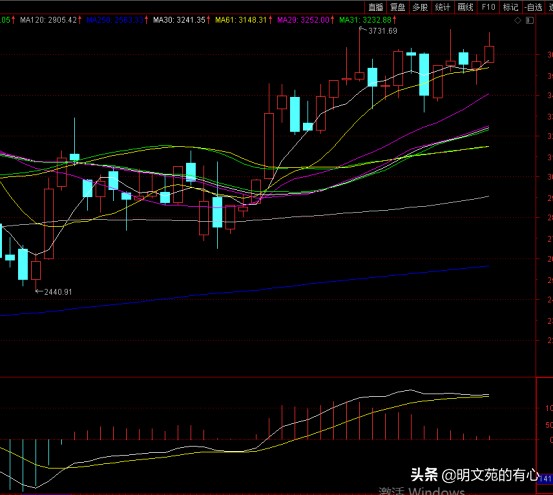Click the white MA30 indicator label
This screenshot has height=495, width=553.
click(182, 20)
